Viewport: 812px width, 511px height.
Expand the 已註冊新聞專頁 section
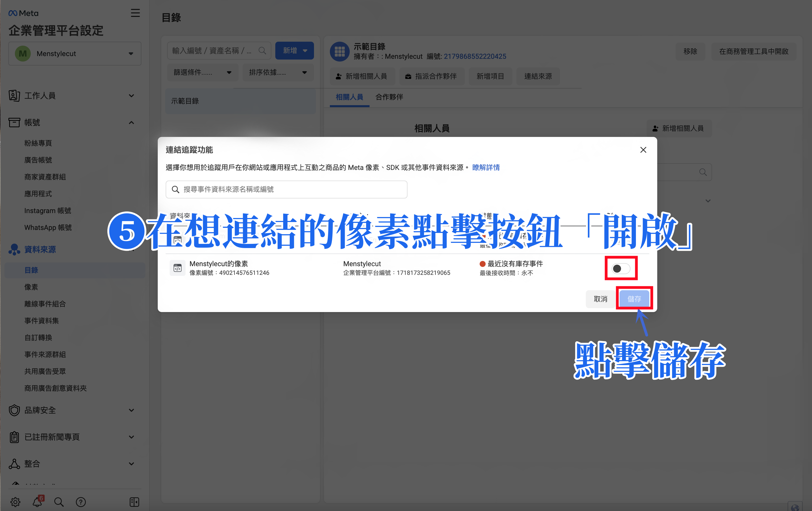coord(131,437)
